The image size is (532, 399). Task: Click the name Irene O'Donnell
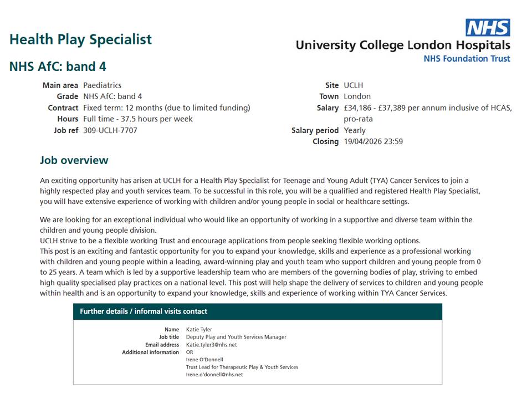[204, 360]
